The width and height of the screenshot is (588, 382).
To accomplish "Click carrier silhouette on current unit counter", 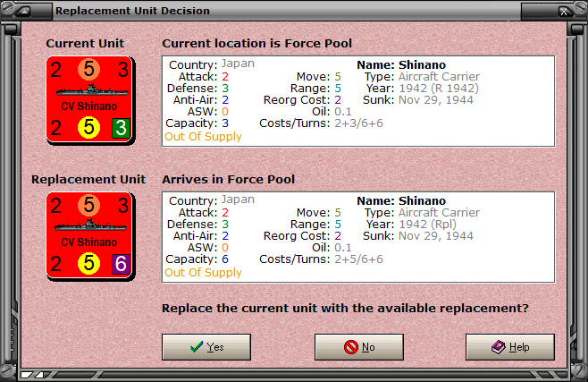I will (x=91, y=90).
